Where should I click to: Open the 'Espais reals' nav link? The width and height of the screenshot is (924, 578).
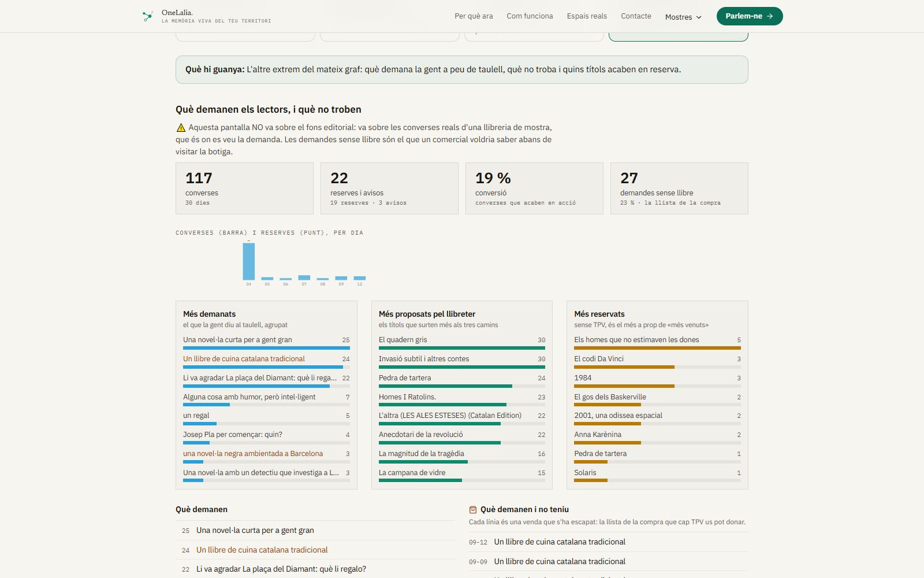coord(587,16)
